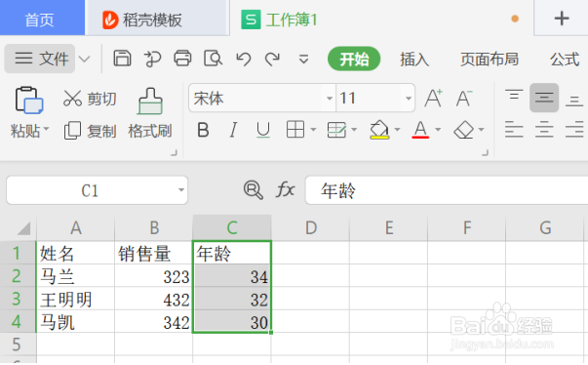Select column D header
Image resolution: width=588 pixels, height=365 pixels.
(310, 227)
